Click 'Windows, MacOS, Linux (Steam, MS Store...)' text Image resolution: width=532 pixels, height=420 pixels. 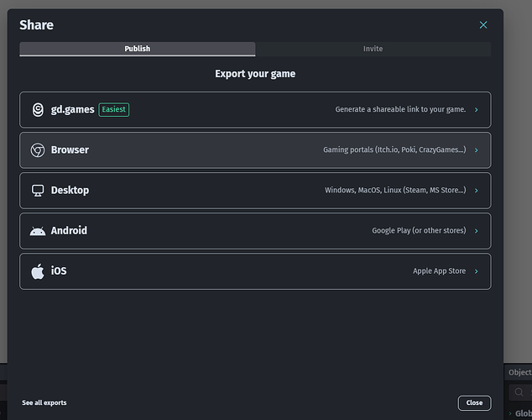click(x=395, y=190)
